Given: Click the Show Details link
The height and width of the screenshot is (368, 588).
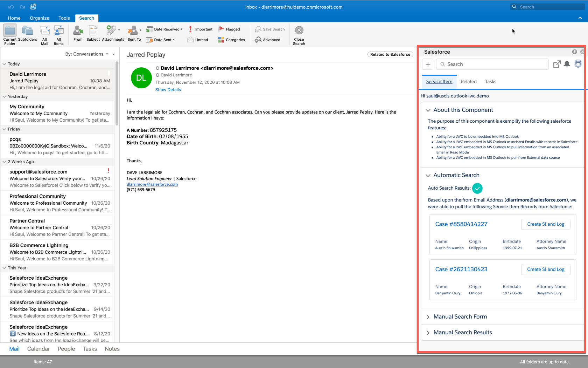Looking at the screenshot, I should coord(168,90).
